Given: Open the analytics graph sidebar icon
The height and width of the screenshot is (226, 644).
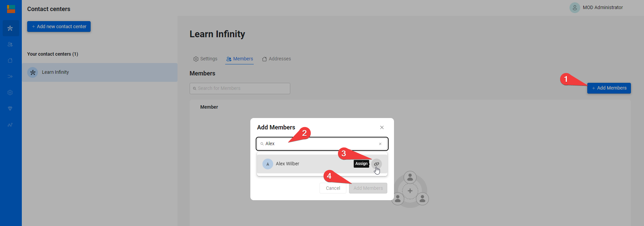Looking at the screenshot, I should point(10,125).
